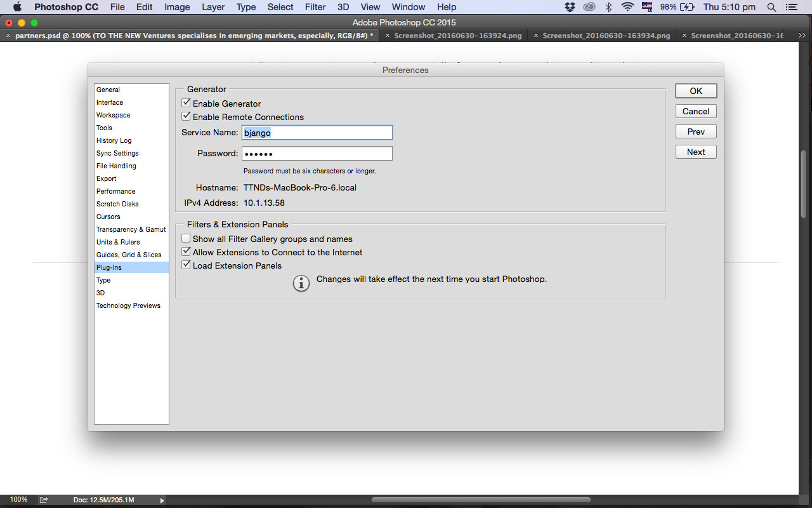812x508 pixels.
Task: Open Technology Previews preferences
Action: click(131, 305)
